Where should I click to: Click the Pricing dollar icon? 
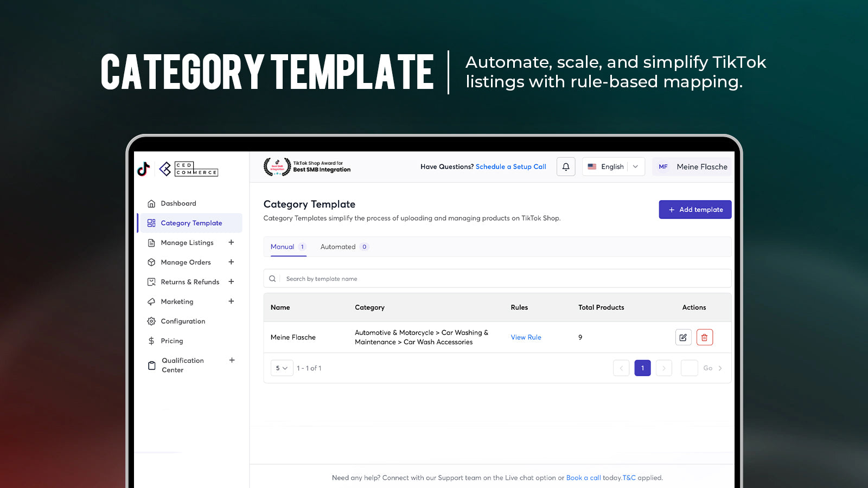(x=151, y=341)
